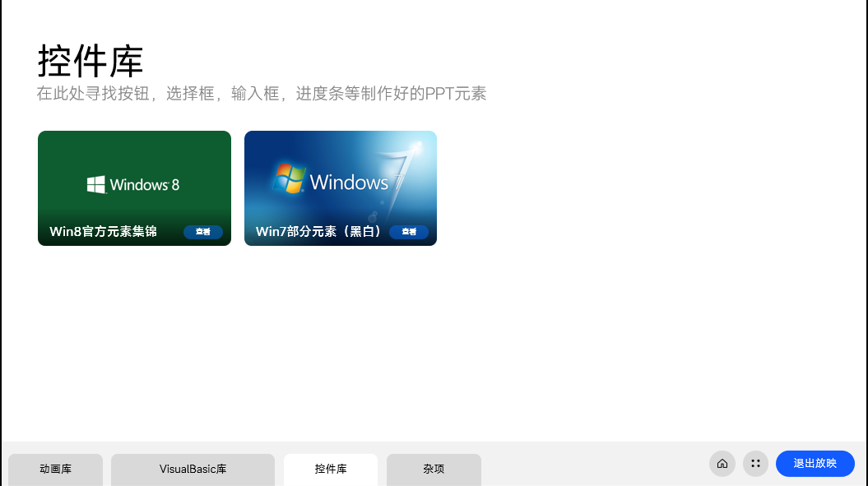
Task: Click the 'Windows' wordmark on Win7 card
Action: [349, 182]
